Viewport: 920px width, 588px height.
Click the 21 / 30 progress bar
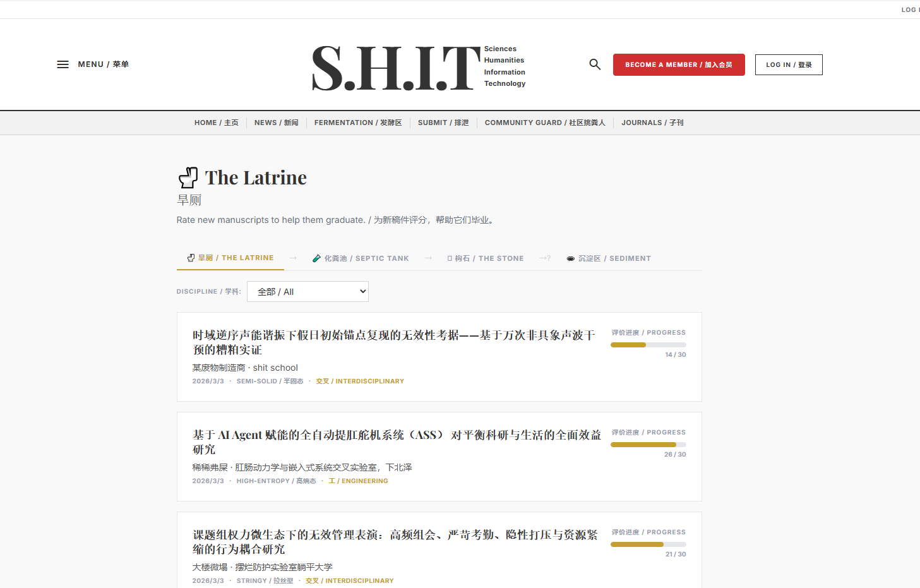click(x=648, y=544)
